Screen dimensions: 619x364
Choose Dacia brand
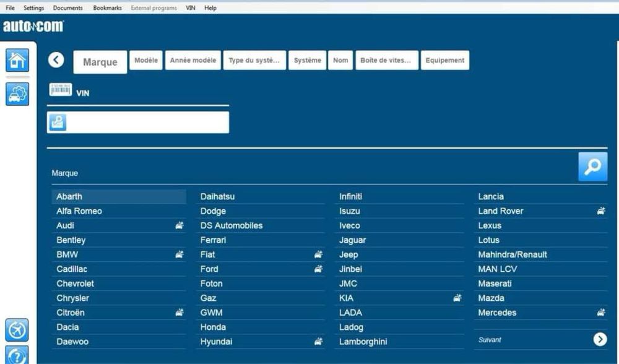click(119, 327)
